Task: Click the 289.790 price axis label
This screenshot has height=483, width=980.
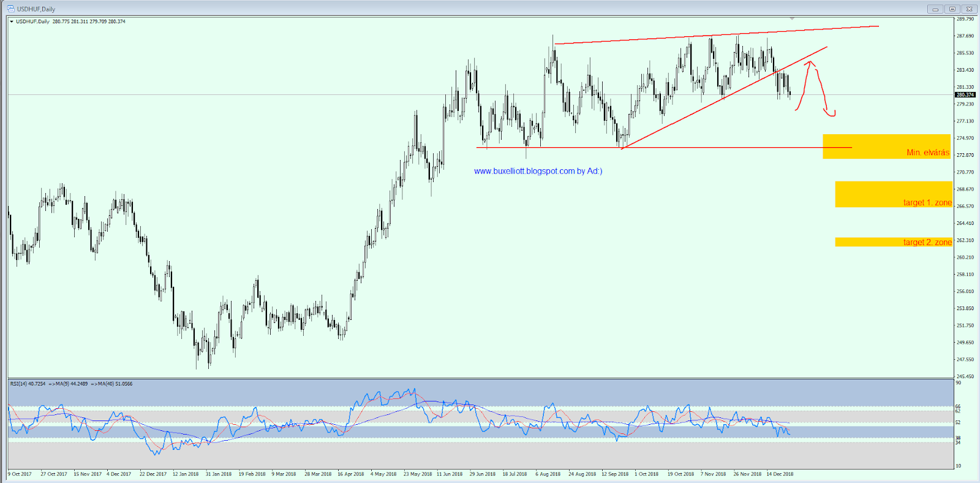Action: pos(965,19)
